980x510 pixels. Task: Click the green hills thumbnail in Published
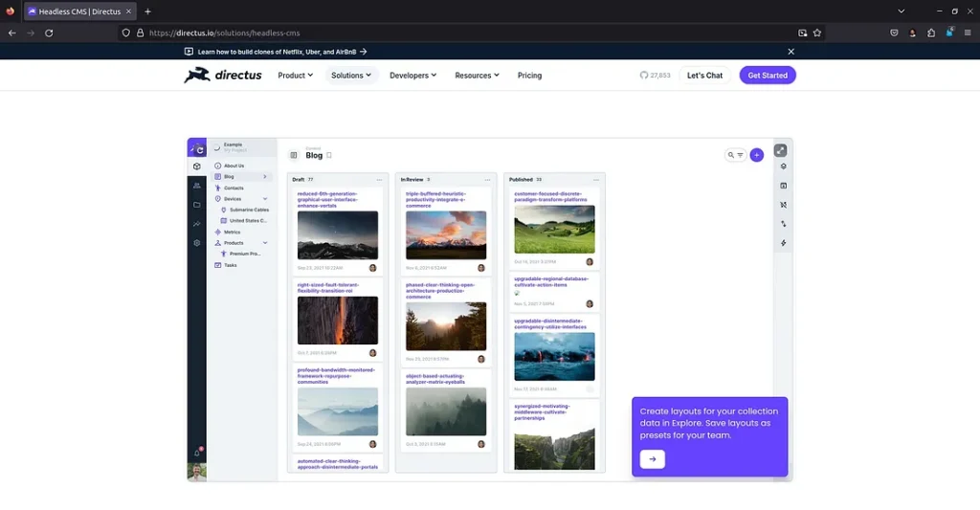coord(554,229)
